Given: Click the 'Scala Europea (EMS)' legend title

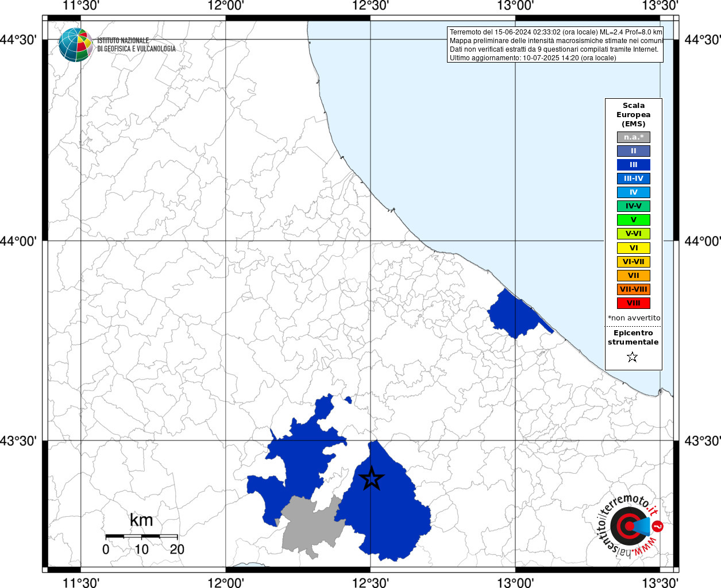Looking at the screenshot, I should [634, 114].
